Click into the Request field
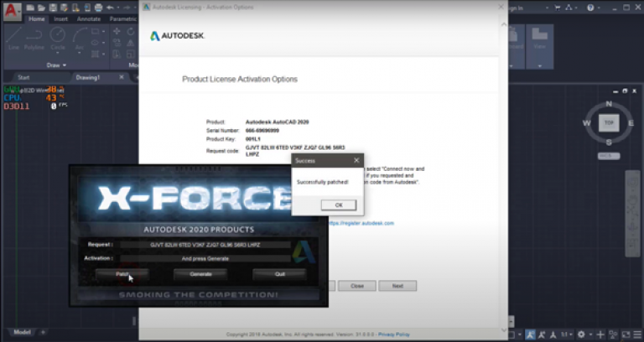 pyautogui.click(x=205, y=245)
